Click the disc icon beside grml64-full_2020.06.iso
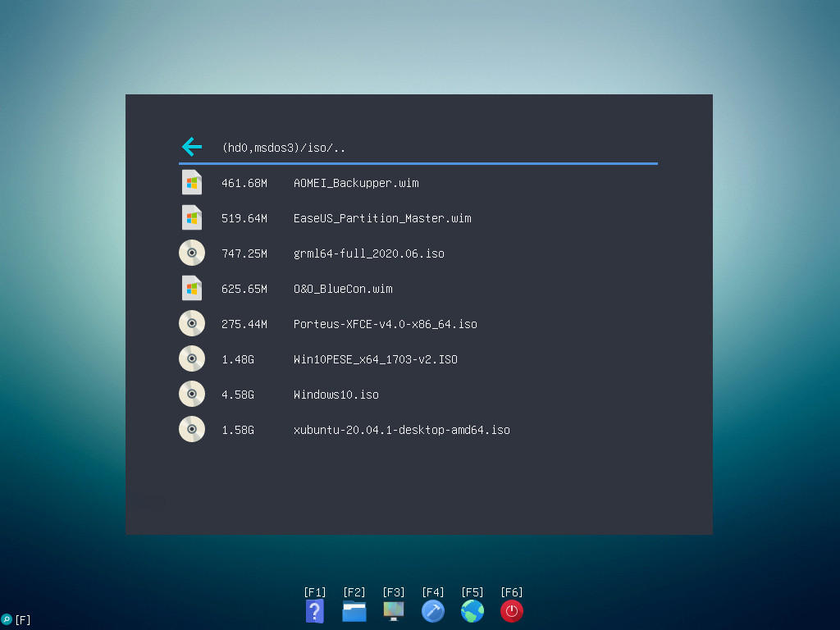Image resolution: width=840 pixels, height=630 pixels. point(192,253)
